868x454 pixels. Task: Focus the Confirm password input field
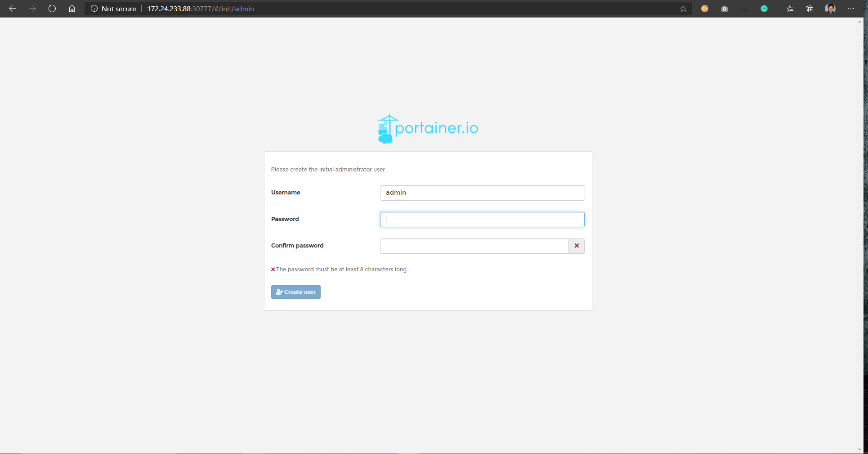474,246
